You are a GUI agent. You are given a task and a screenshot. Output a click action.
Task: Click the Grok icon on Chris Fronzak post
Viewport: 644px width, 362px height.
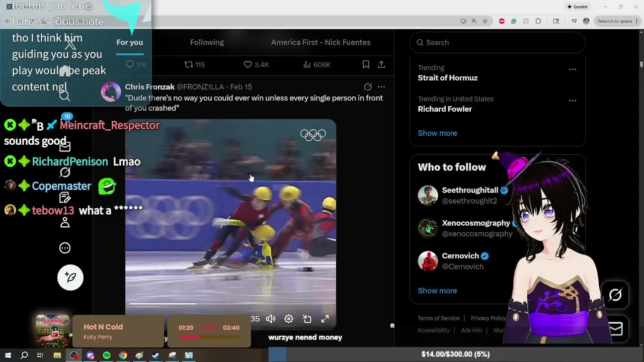[x=368, y=86]
